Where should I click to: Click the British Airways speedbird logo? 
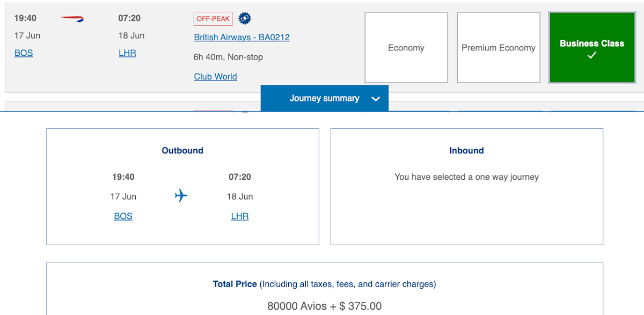[72, 18]
